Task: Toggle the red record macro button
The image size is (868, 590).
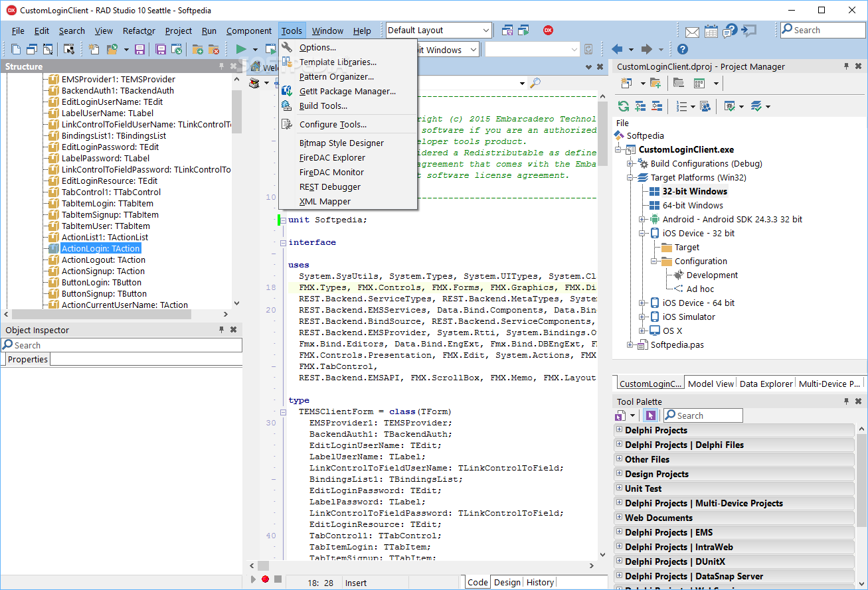Action: 265,579
